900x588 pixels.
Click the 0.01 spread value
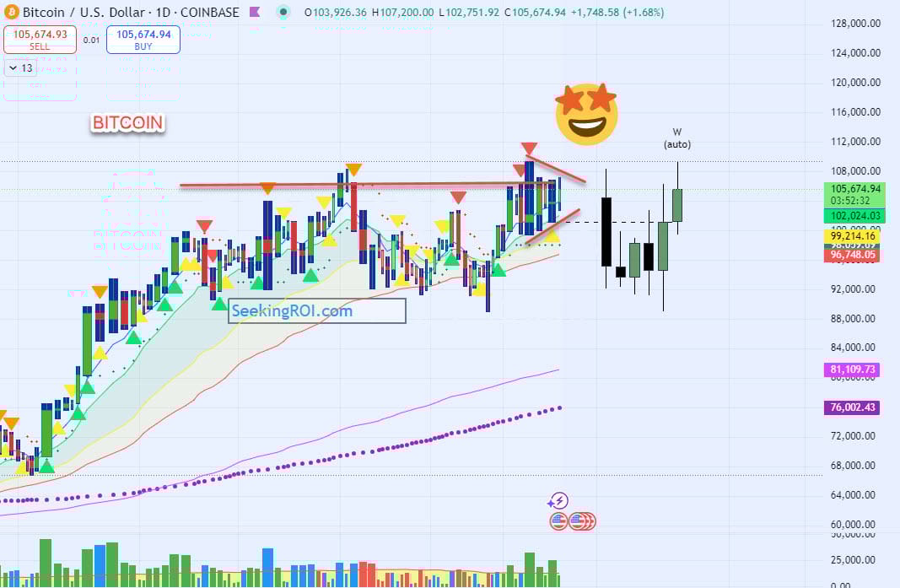tap(91, 40)
